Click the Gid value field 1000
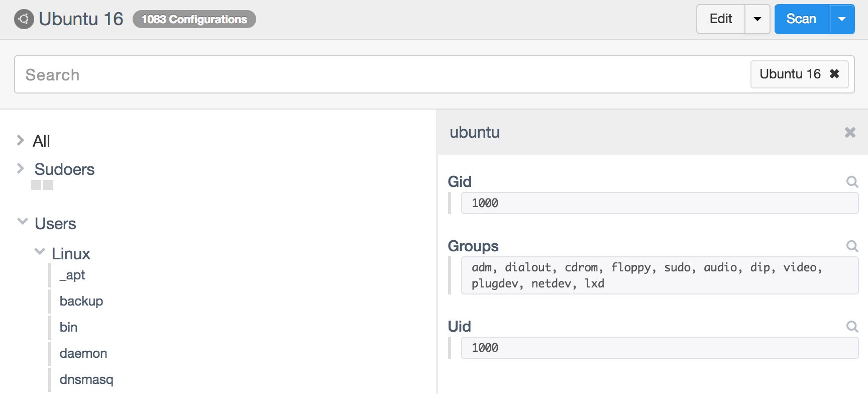The width and height of the screenshot is (868, 394). pyautogui.click(x=660, y=203)
